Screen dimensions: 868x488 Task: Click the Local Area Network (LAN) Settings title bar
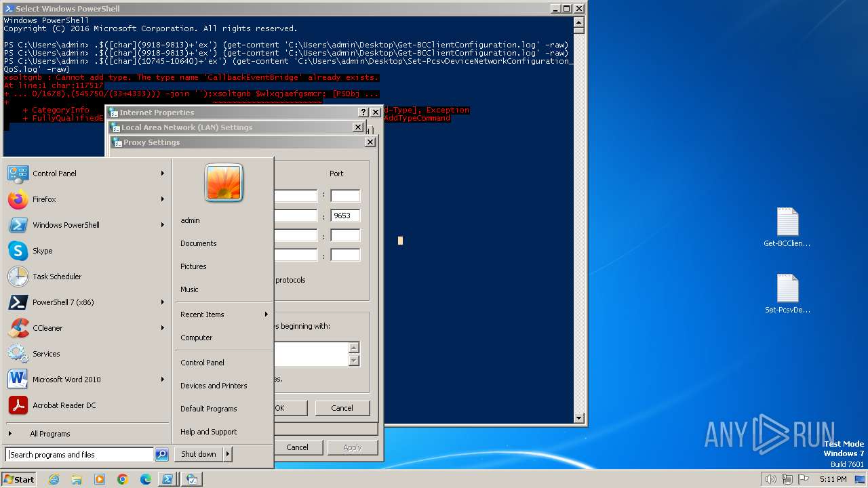coord(236,127)
